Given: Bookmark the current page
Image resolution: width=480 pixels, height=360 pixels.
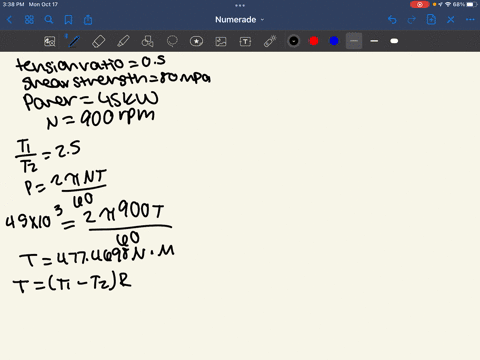Looking at the screenshot, I should pyautogui.click(x=68, y=20).
